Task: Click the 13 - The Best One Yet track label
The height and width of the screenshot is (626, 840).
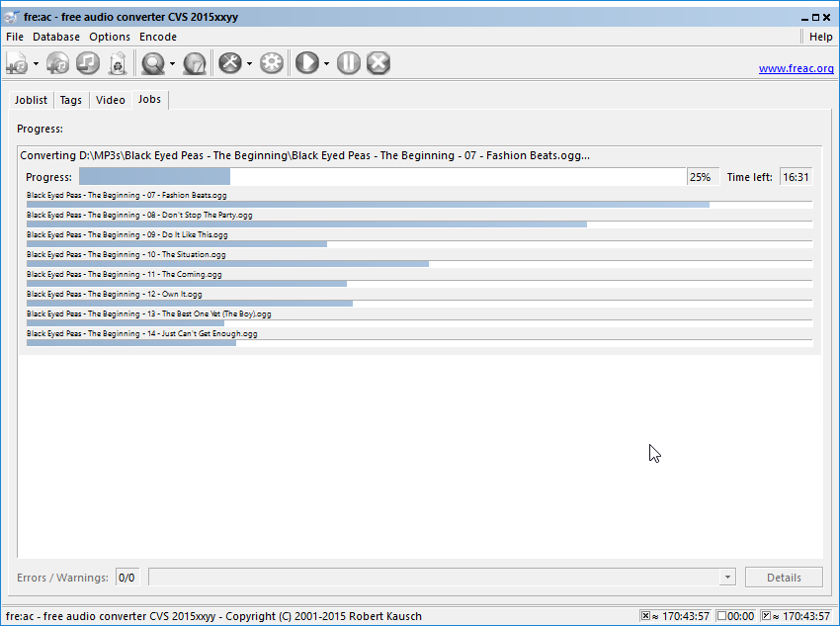Action: 149,314
